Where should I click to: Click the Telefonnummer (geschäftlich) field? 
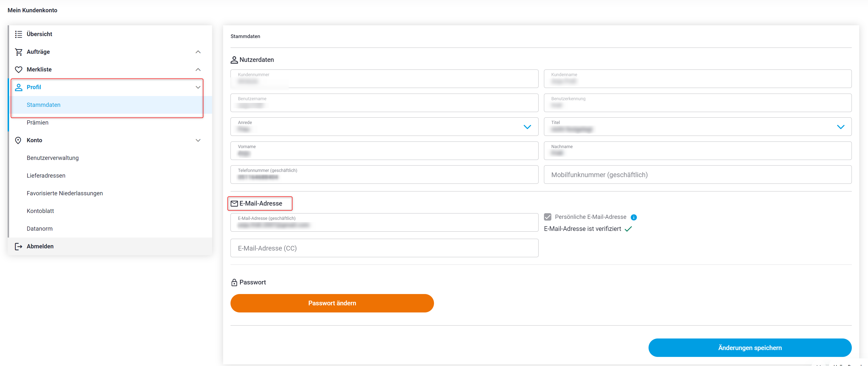pos(384,174)
